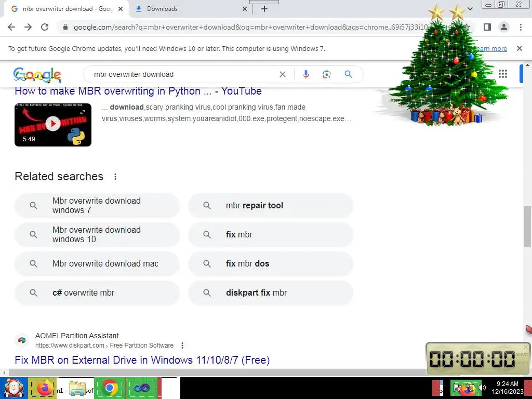Image resolution: width=532 pixels, height=399 pixels.
Task: Click the horizontal scrollbar left arrow
Action: [x=4, y=373]
